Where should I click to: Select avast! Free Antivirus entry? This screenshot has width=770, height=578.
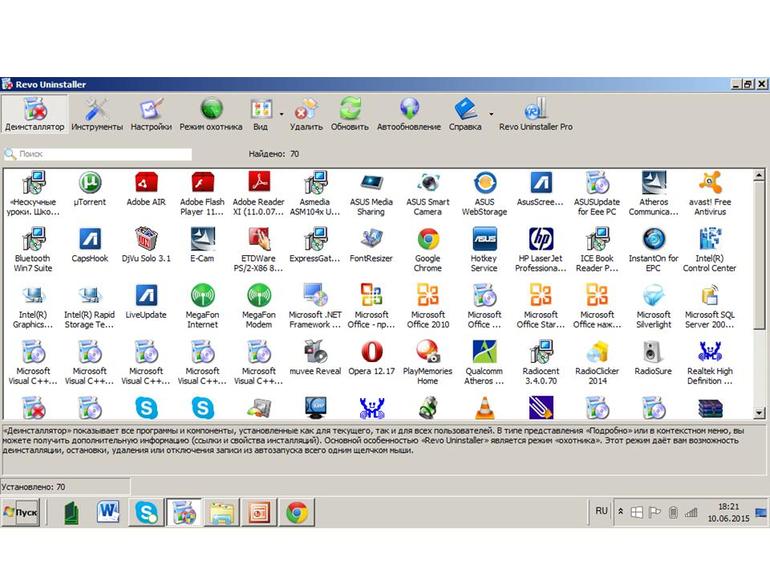(x=710, y=194)
